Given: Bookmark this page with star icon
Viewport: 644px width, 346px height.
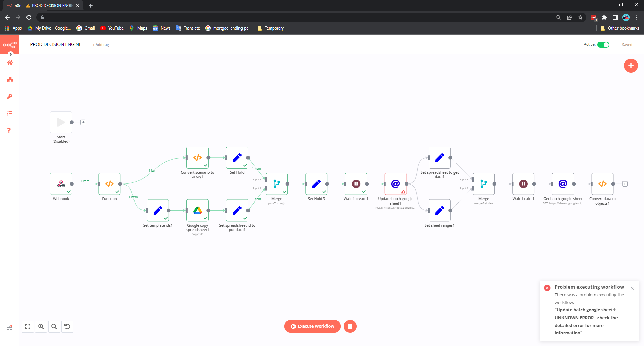Looking at the screenshot, I should [x=580, y=17].
